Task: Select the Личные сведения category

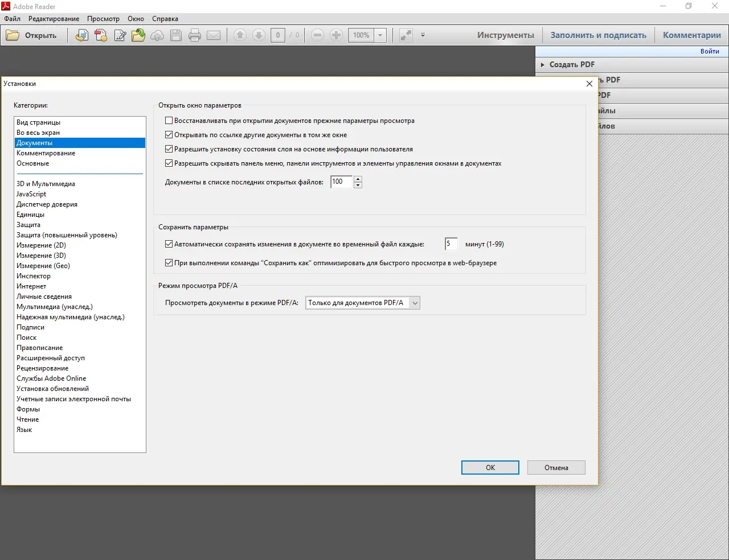Action: tap(80, 297)
